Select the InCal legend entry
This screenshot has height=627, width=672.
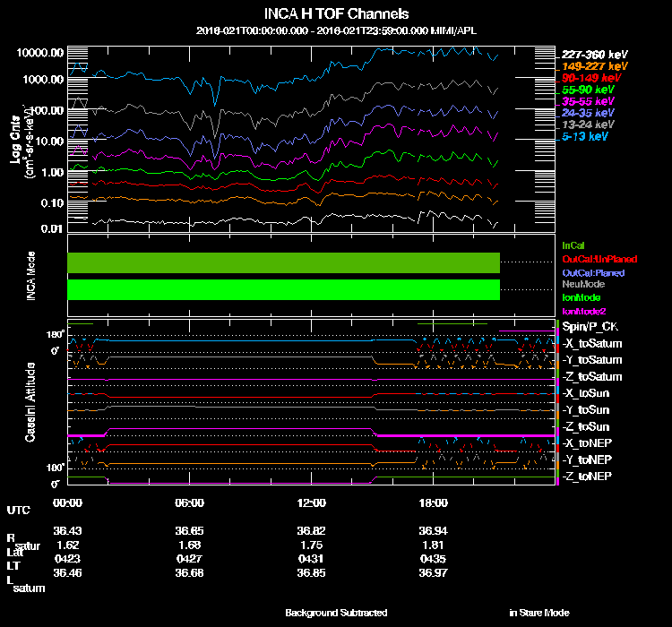(x=573, y=245)
